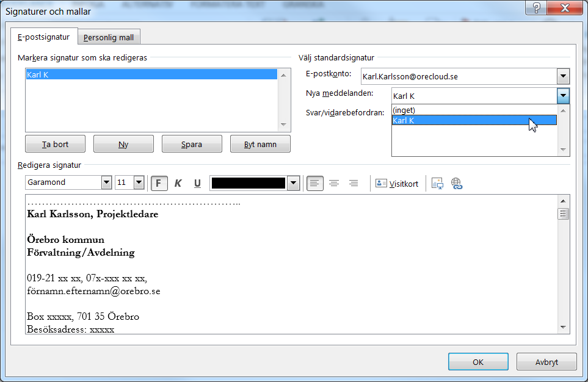
Task: Align signature text left
Action: (x=314, y=183)
